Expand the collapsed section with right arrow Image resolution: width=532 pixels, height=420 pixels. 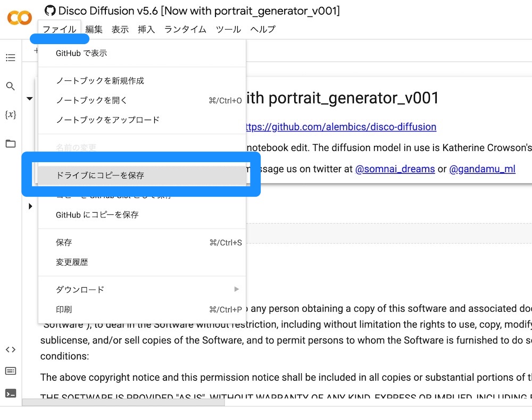point(30,206)
